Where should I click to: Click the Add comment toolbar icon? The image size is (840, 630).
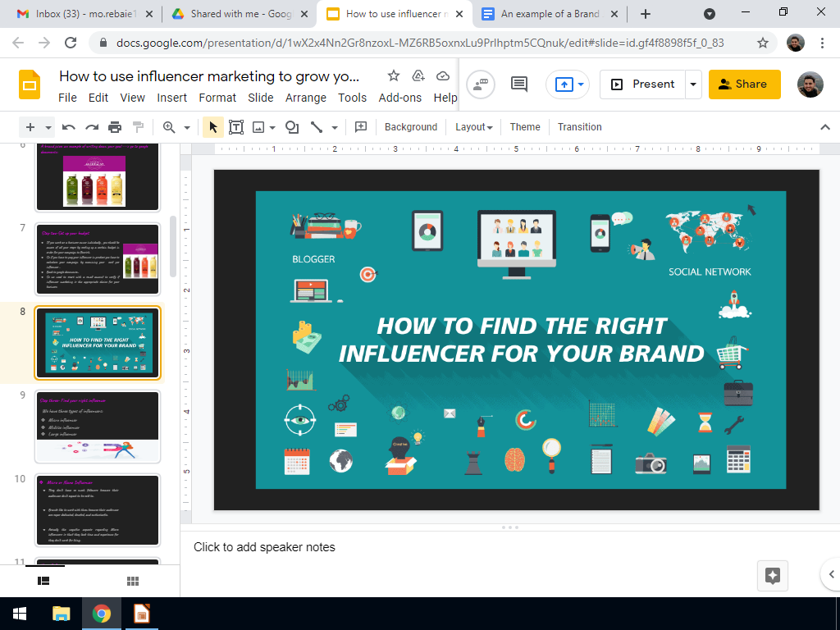tap(360, 127)
